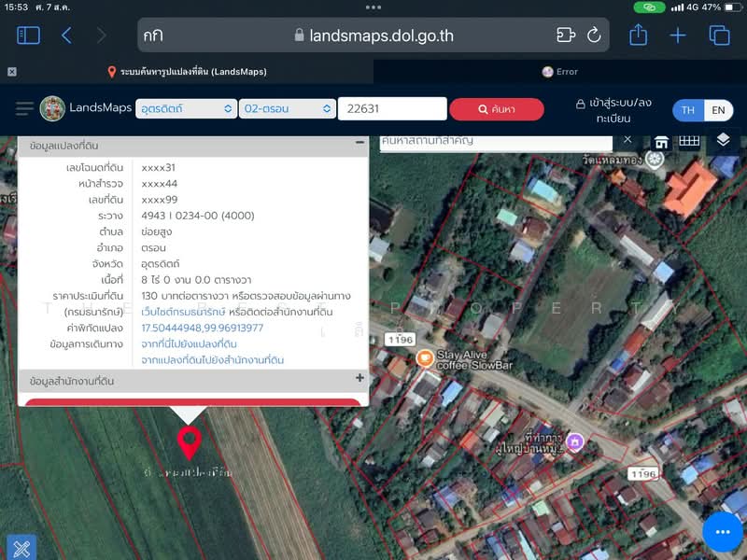Open the Share sheet
The height and width of the screenshot is (560, 747).
pyautogui.click(x=638, y=35)
